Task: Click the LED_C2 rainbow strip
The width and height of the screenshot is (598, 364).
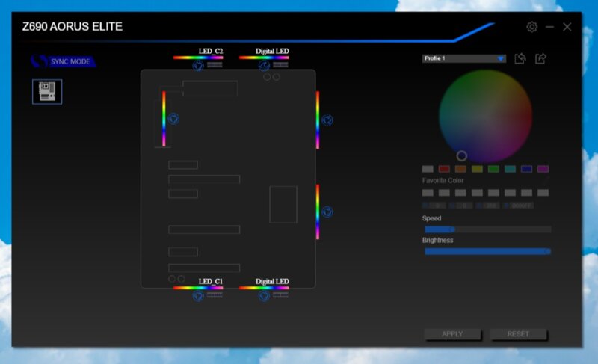Action: (x=198, y=58)
